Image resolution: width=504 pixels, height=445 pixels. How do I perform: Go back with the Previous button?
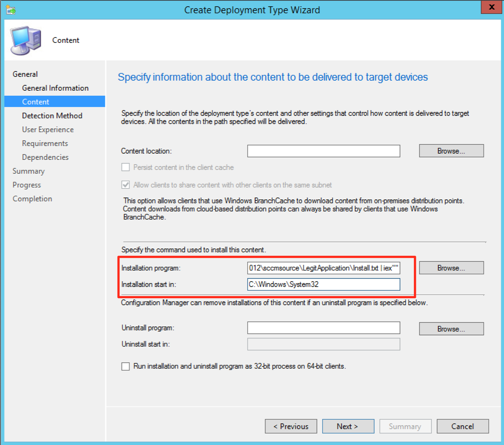click(x=291, y=426)
